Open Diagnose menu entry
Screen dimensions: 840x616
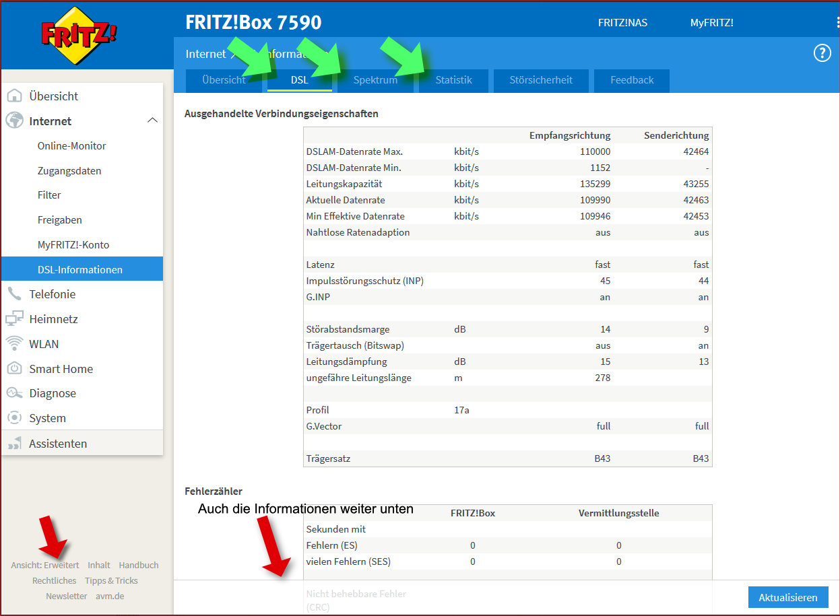tap(53, 393)
